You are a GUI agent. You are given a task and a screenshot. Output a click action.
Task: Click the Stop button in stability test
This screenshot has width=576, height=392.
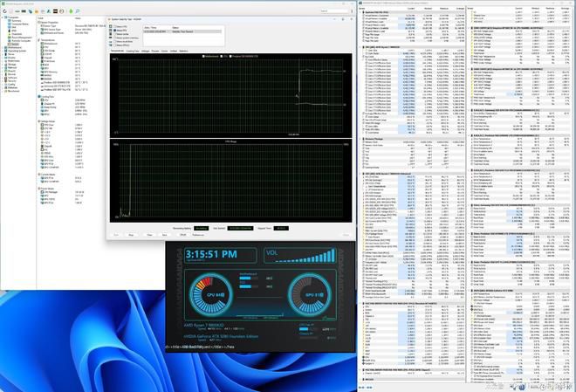click(131, 235)
